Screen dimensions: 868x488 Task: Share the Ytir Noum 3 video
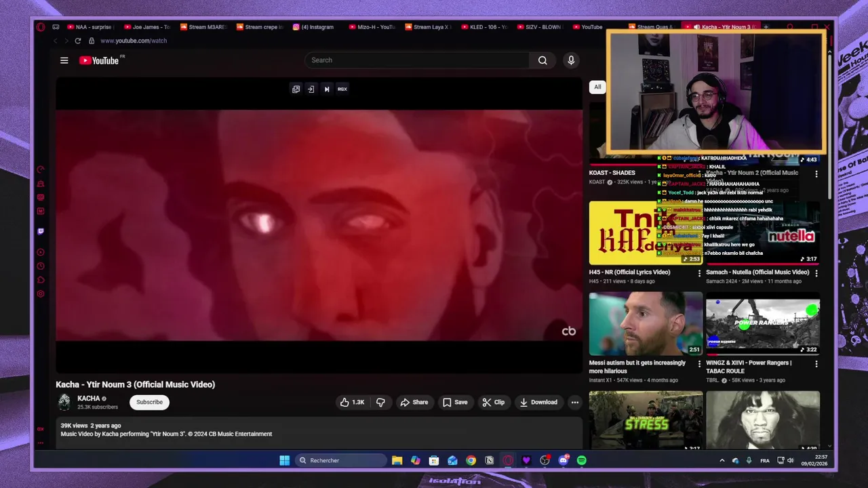[x=414, y=402]
